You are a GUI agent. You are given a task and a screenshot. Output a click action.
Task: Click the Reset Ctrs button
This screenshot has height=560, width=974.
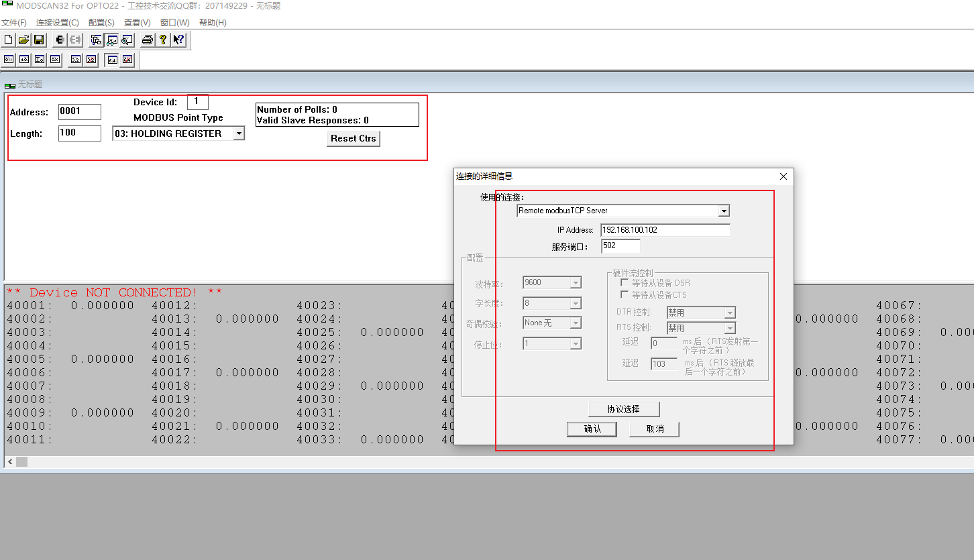(354, 139)
